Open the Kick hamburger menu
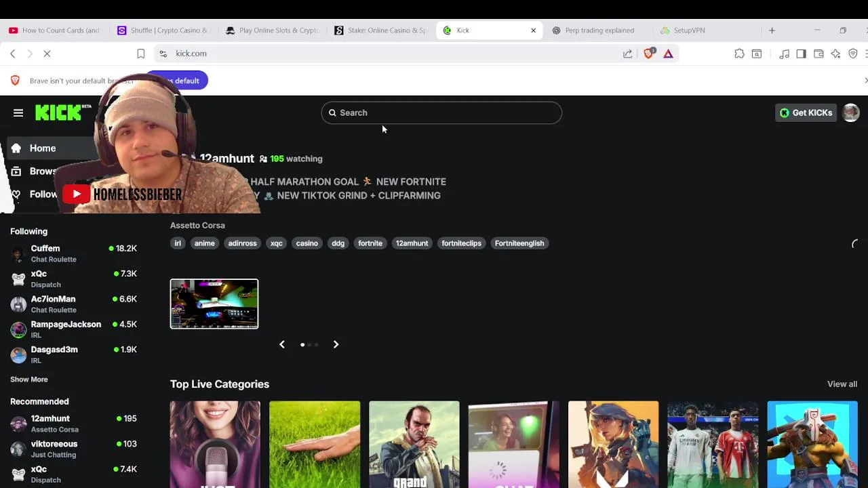This screenshot has height=488, width=868. (18, 113)
